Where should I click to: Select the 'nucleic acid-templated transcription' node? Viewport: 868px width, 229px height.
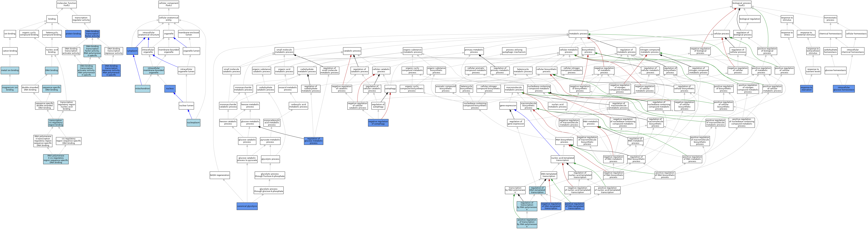click(562, 159)
